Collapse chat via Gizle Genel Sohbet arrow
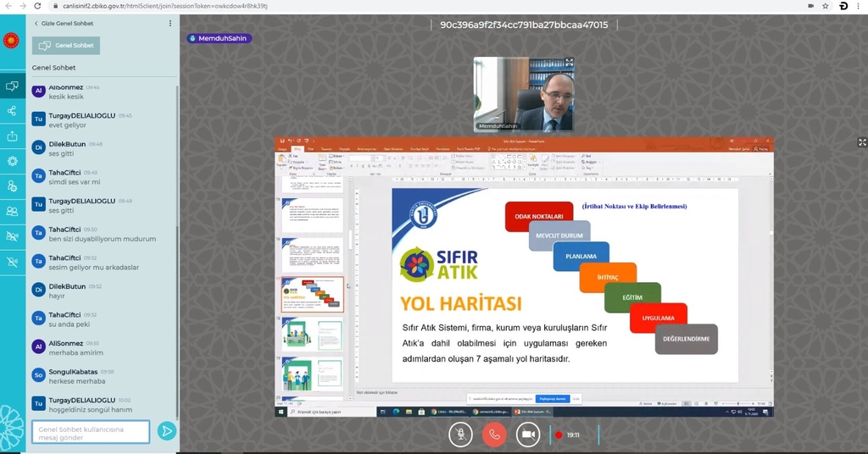 (36, 24)
